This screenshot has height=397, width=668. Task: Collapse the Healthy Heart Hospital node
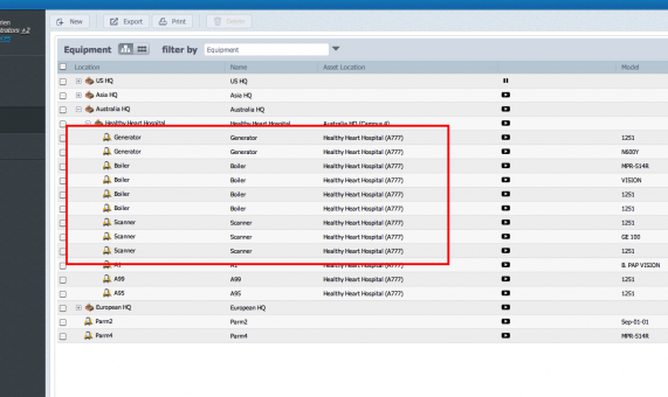(x=88, y=123)
